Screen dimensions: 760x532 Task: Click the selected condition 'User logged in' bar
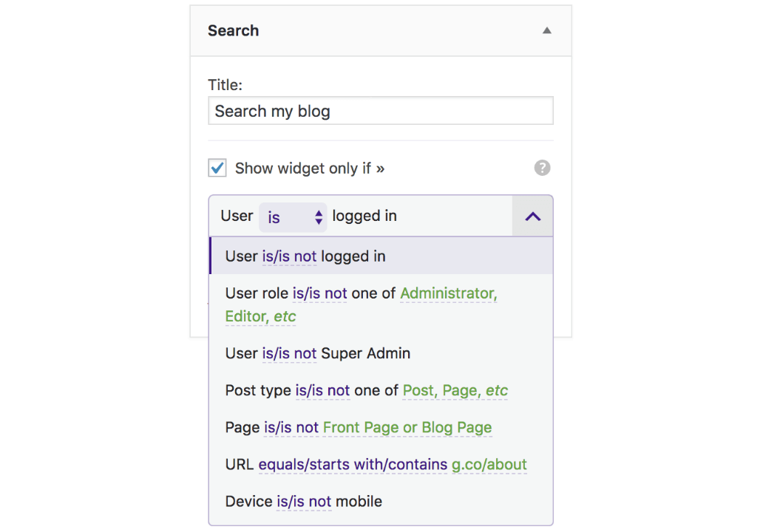click(361, 216)
